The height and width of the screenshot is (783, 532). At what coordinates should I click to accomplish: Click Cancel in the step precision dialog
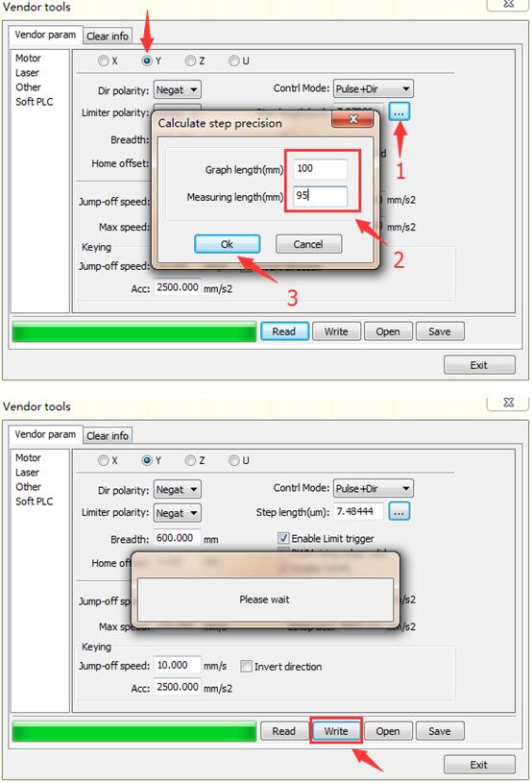tap(308, 244)
